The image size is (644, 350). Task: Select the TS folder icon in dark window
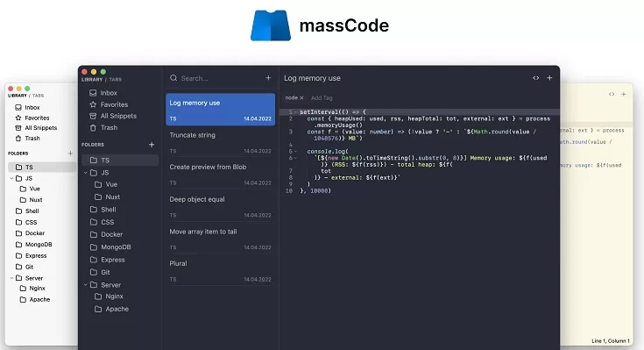coord(94,160)
